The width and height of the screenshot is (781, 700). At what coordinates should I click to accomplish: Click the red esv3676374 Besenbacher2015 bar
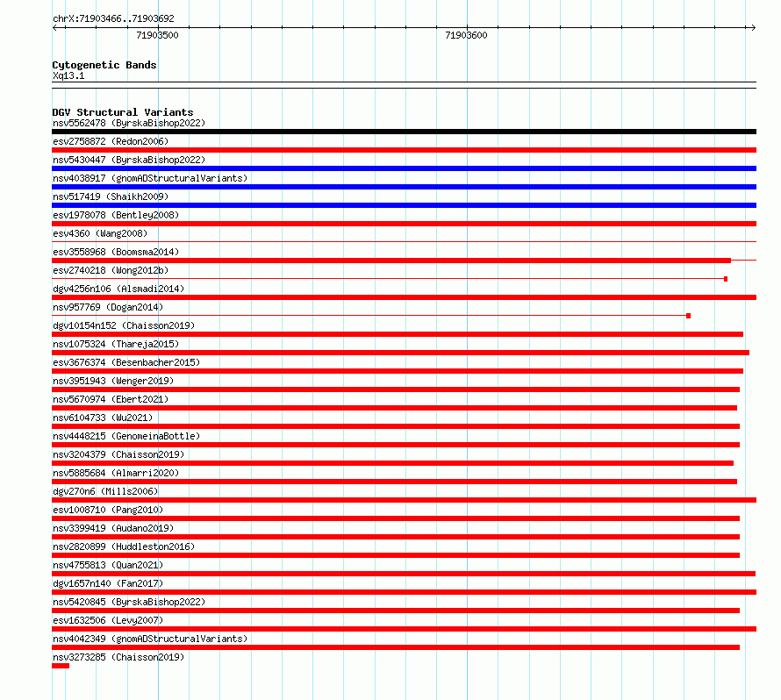click(x=398, y=371)
